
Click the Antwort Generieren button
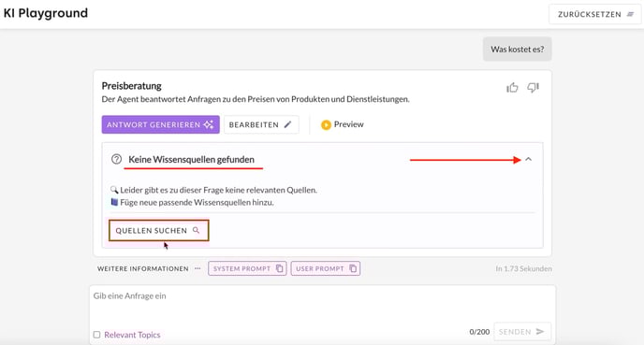[x=161, y=124]
